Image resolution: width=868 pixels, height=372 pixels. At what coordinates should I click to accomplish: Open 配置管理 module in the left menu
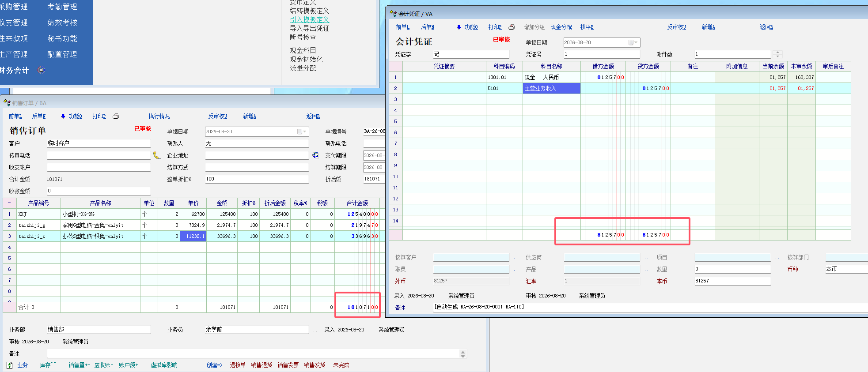click(62, 54)
